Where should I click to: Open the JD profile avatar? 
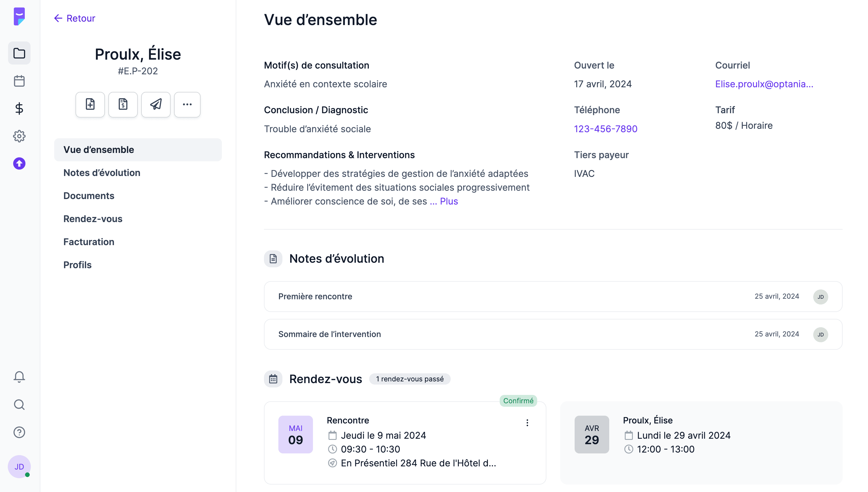[19, 467]
